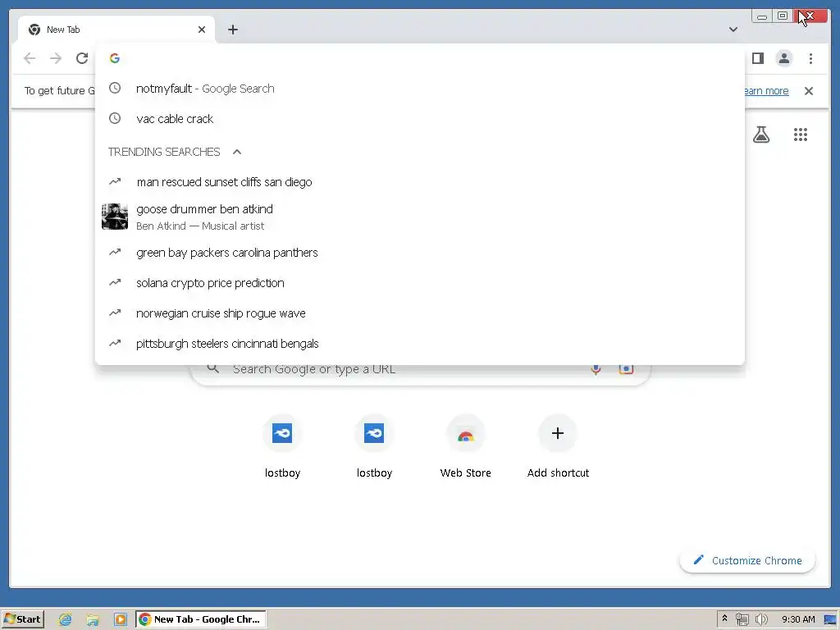The width and height of the screenshot is (840, 630).
Task: Select solana crypto price prediction
Action: 419,283
